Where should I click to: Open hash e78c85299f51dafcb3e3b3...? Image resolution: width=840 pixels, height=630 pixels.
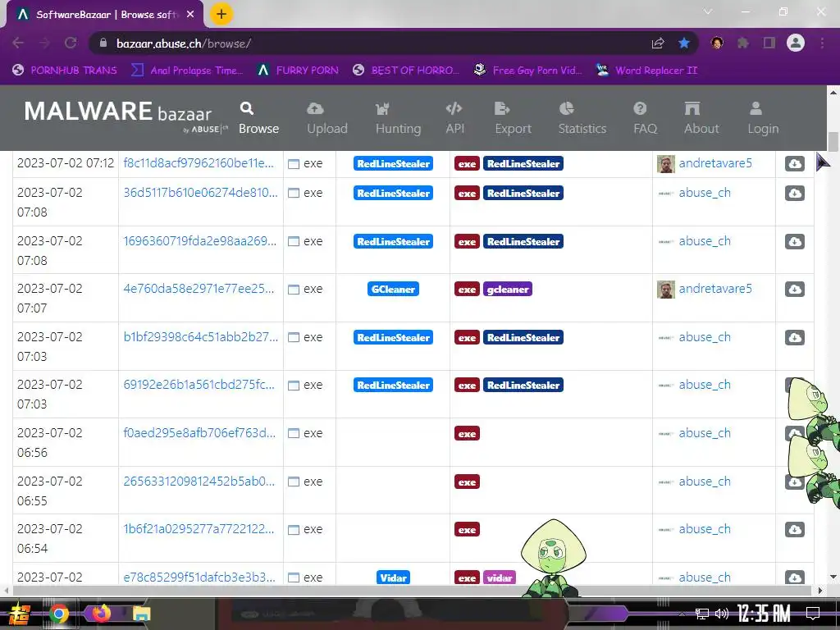click(x=199, y=577)
